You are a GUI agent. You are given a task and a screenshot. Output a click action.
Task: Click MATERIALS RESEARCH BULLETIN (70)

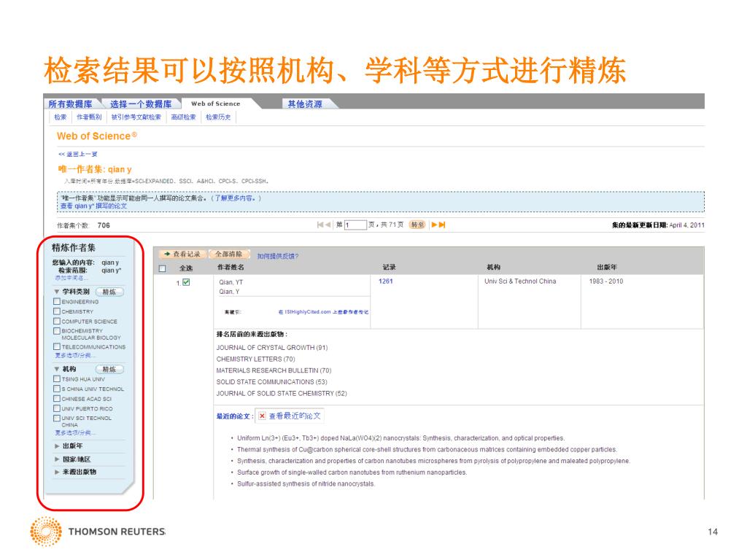tap(274, 370)
